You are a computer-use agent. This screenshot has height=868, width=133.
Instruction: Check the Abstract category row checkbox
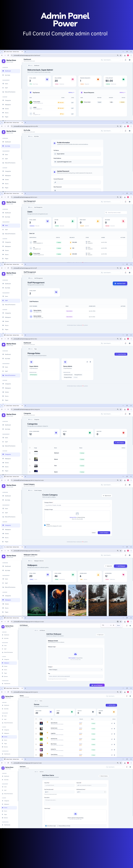coord(30,453)
